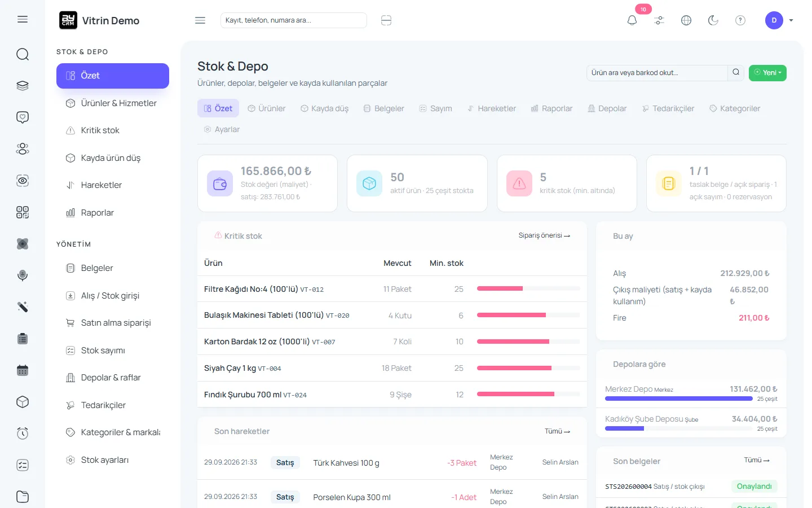Screen dimensions: 812x508
Task: Open Ürünler & Hizmetler in sidebar
Action: point(113,103)
